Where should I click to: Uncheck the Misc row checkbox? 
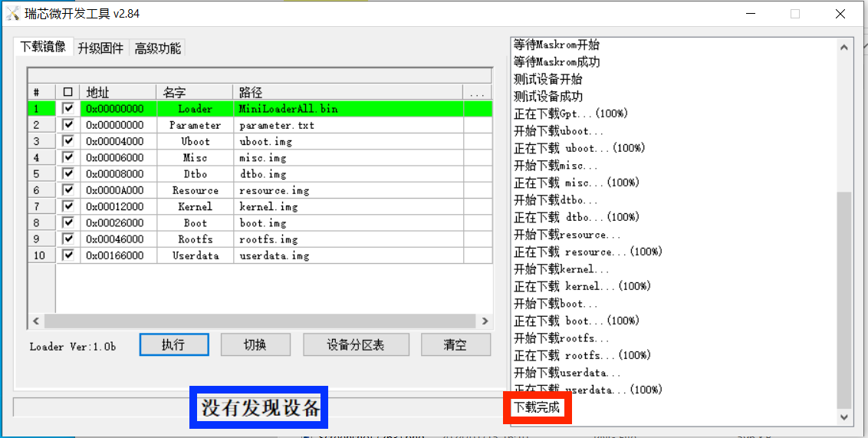(x=68, y=158)
